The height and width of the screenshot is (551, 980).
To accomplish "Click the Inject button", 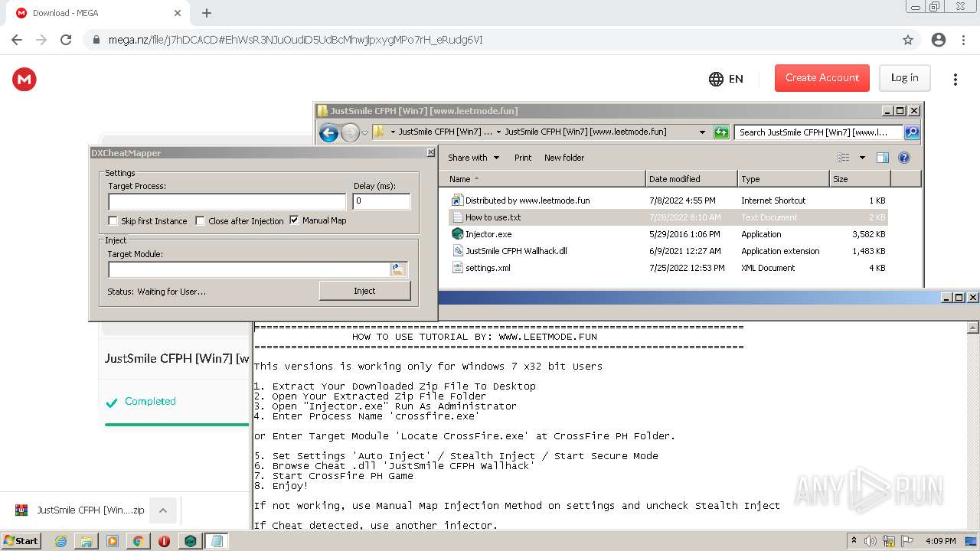I will [x=365, y=291].
